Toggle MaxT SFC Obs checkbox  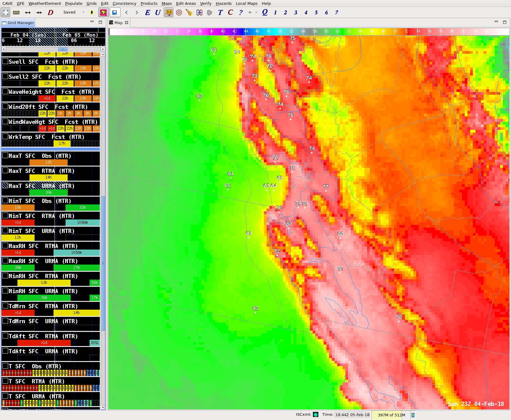coord(5,155)
